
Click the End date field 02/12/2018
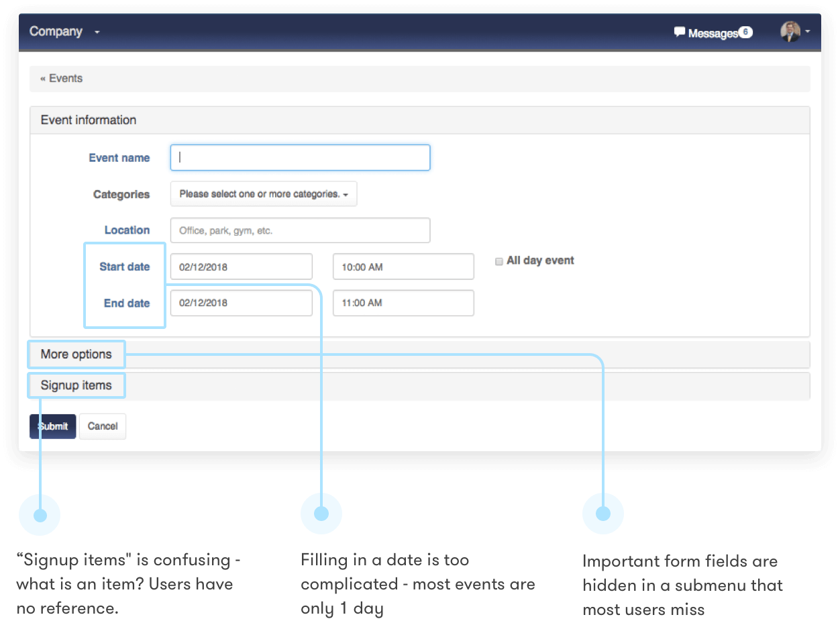point(242,303)
